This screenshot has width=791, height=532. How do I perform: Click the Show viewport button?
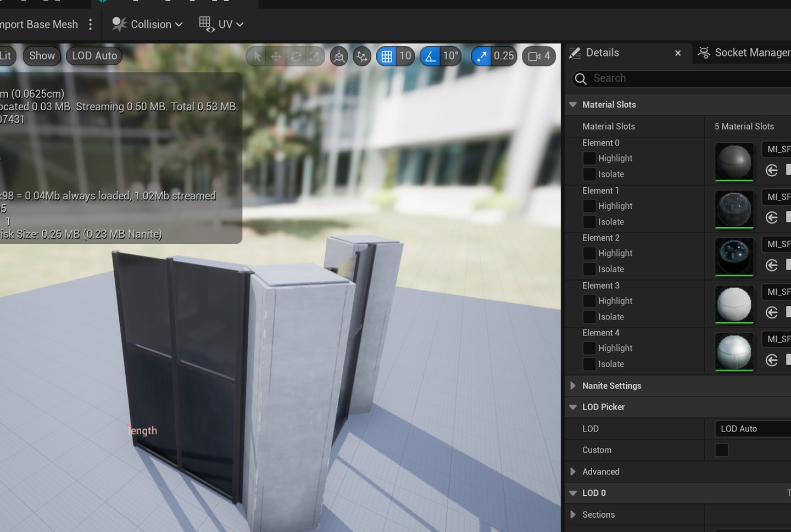42,56
